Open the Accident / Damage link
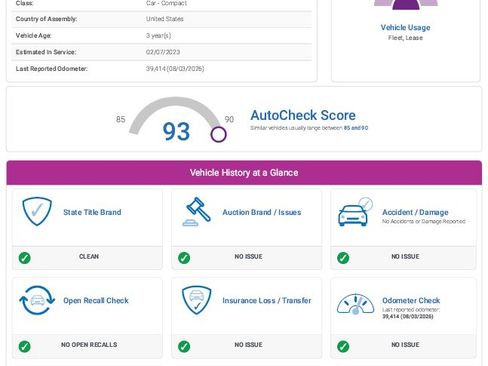The height and width of the screenshot is (366, 488). click(415, 212)
